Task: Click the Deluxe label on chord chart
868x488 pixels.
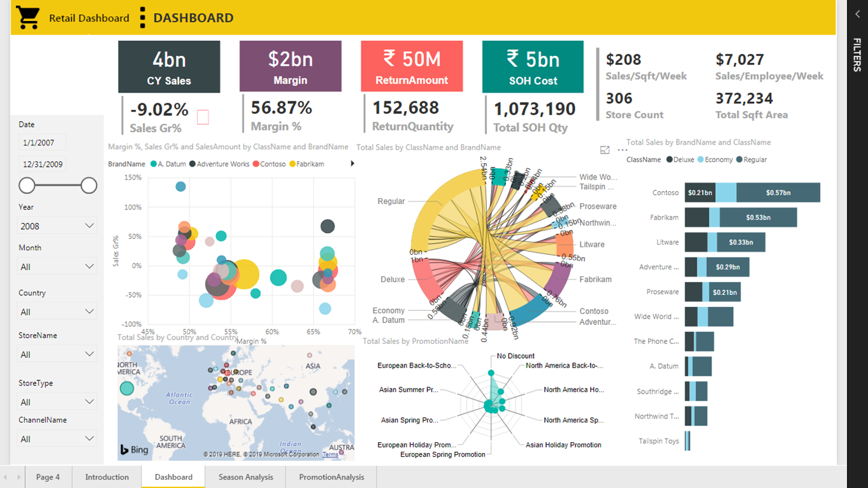Action: (393, 279)
